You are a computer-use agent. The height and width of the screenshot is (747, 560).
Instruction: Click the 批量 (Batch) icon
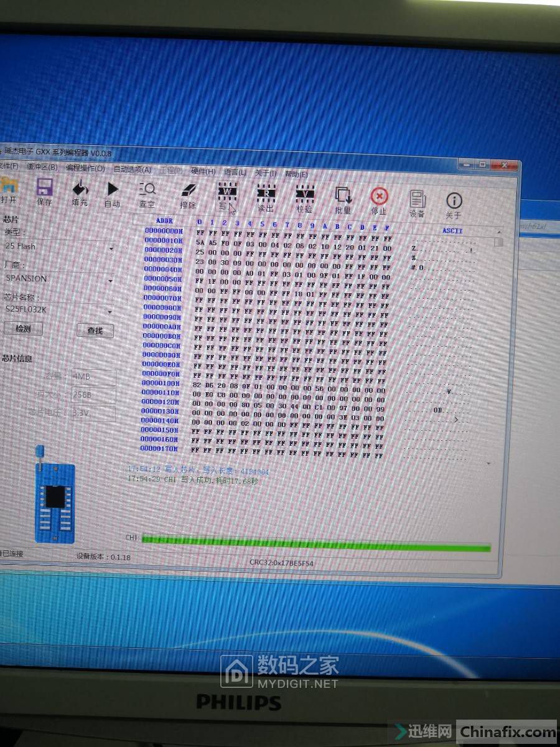coord(343,195)
